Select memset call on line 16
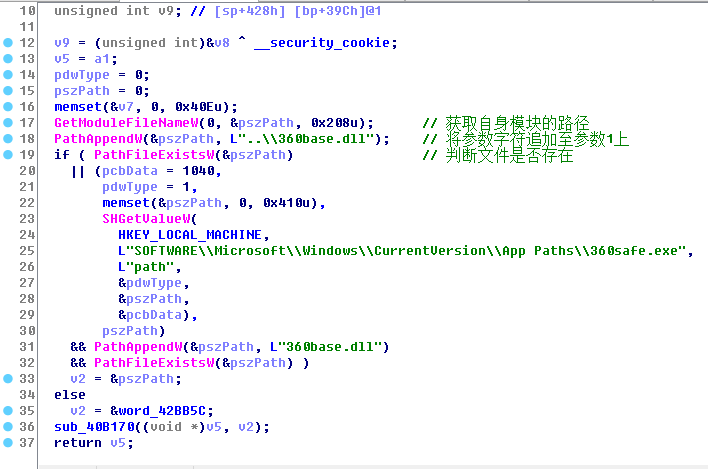708x469 pixels. point(78,107)
